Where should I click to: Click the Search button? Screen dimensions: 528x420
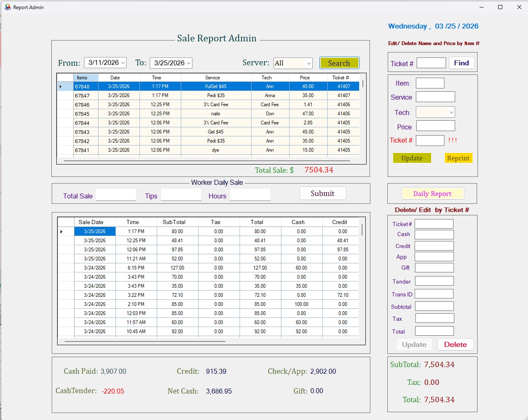[x=339, y=63]
